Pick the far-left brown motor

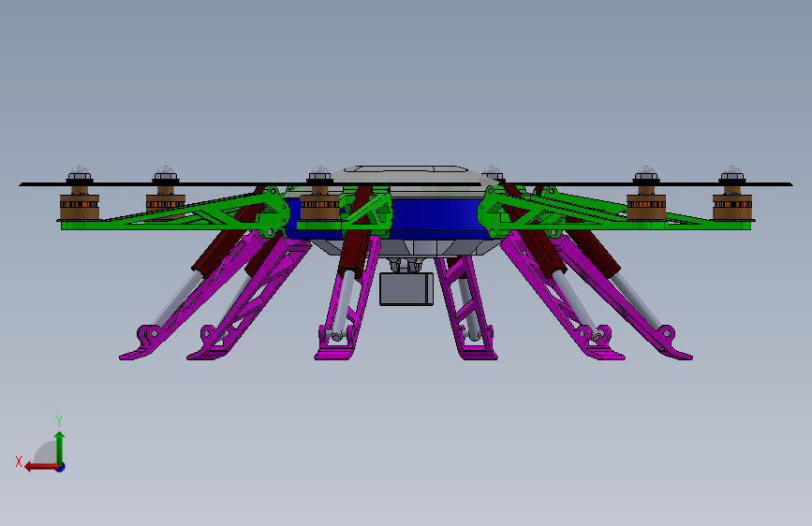(x=80, y=206)
